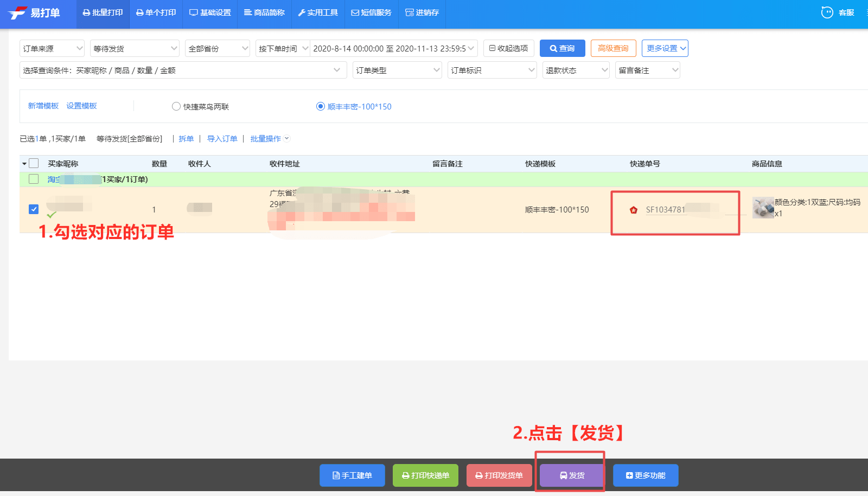Click the 易打单 logo icon

point(17,12)
